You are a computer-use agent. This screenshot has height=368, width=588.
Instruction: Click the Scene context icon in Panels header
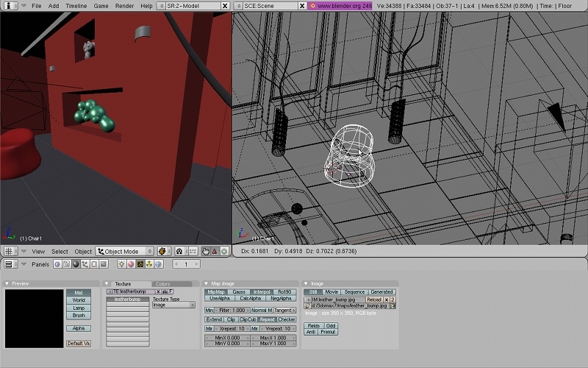pyautogui.click(x=104, y=264)
